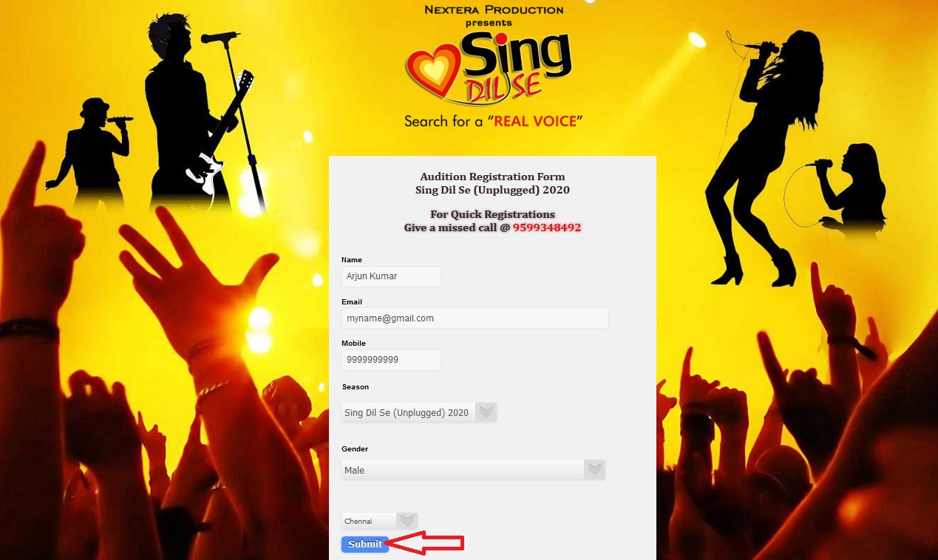
Task: Click the Audition Registration Form heading
Action: coord(492,177)
